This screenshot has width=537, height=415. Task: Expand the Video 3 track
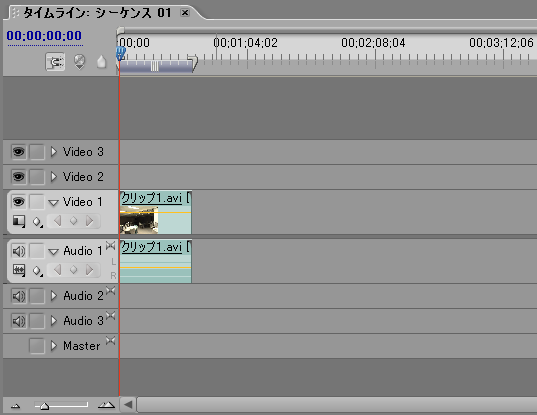pyautogui.click(x=53, y=152)
